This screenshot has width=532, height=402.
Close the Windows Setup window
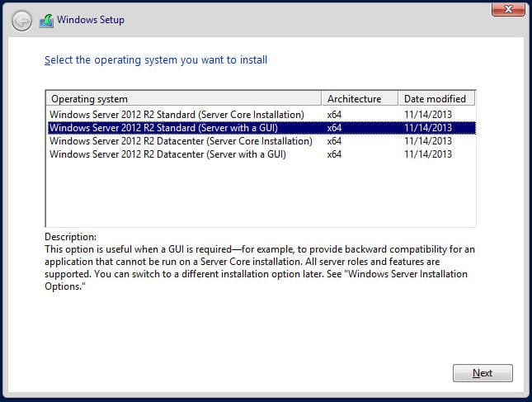click(510, 7)
